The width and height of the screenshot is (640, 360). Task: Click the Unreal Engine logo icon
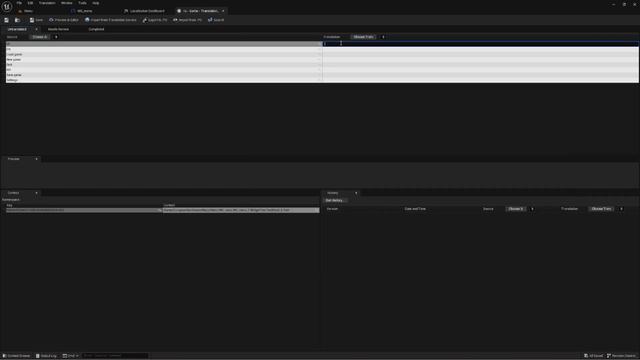tap(7, 7)
